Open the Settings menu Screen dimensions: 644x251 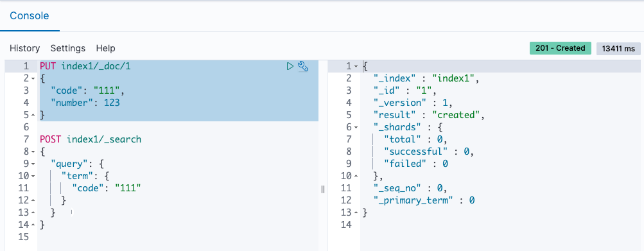[68, 48]
